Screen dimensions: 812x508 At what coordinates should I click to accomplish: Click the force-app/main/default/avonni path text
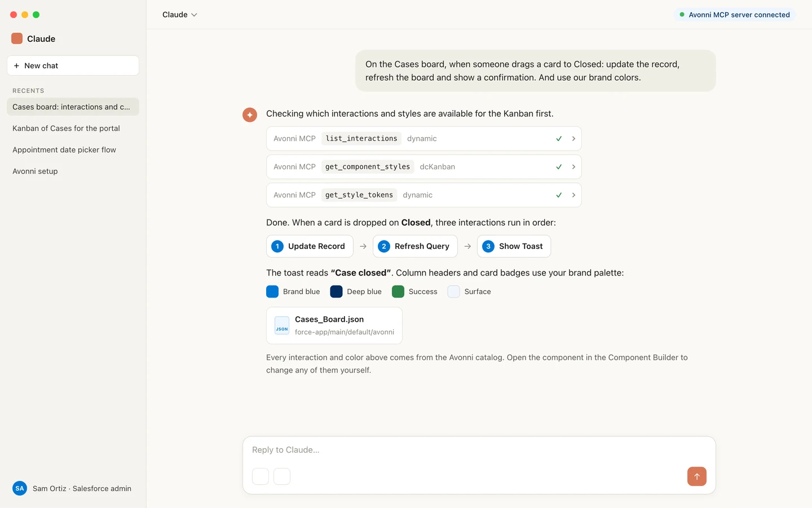tap(345, 332)
